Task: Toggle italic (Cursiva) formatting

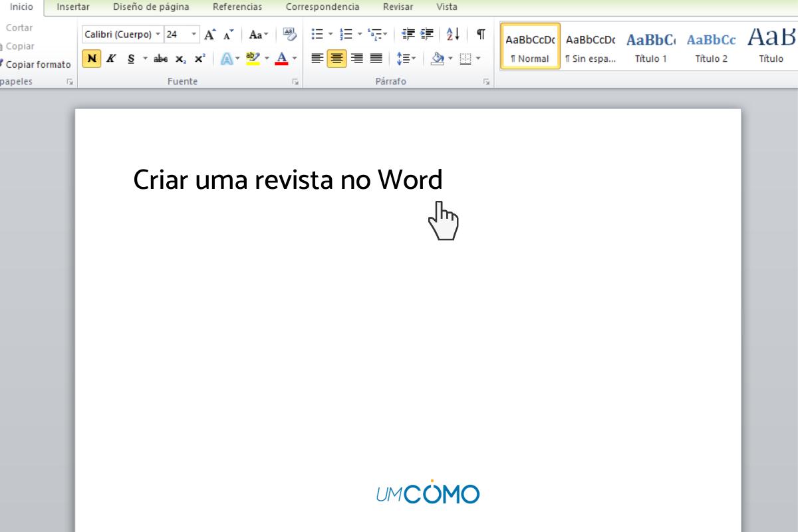Action: click(x=111, y=59)
